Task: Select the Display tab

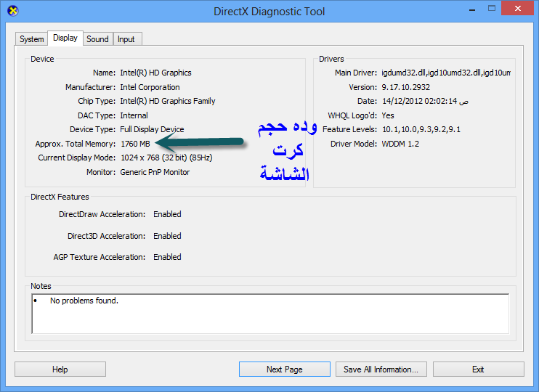Action: (x=65, y=38)
